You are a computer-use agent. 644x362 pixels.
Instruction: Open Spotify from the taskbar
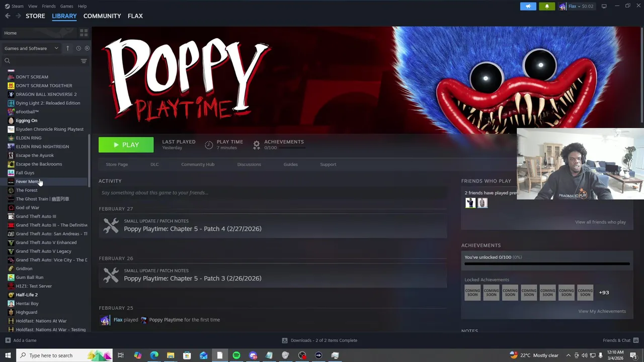(236, 355)
